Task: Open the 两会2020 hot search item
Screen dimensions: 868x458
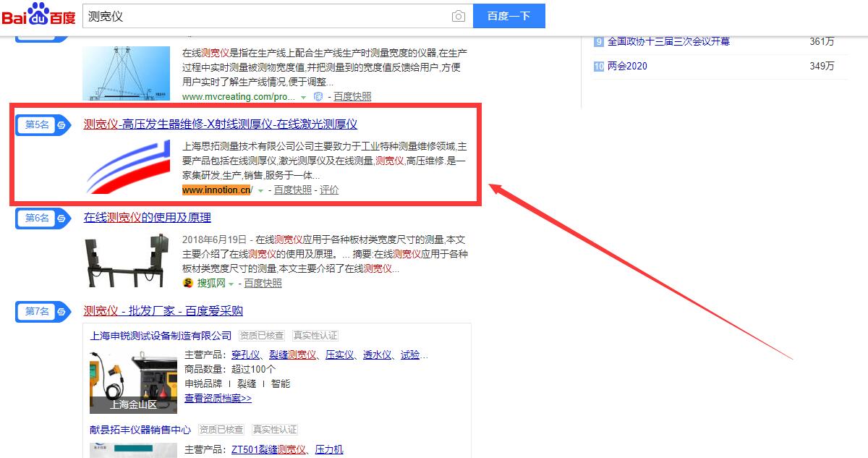Action: click(x=627, y=66)
